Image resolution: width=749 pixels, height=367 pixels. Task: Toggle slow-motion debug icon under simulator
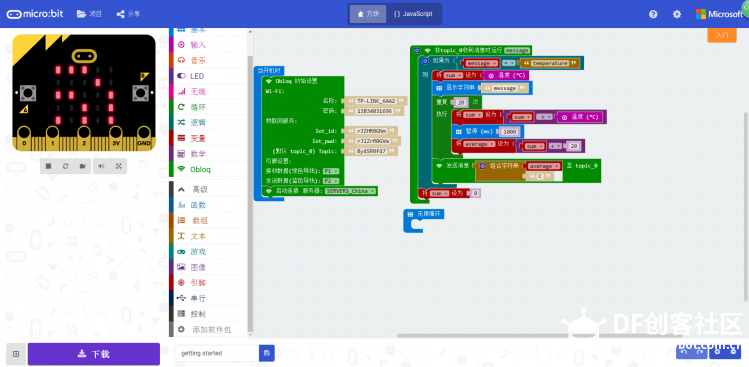(x=83, y=166)
